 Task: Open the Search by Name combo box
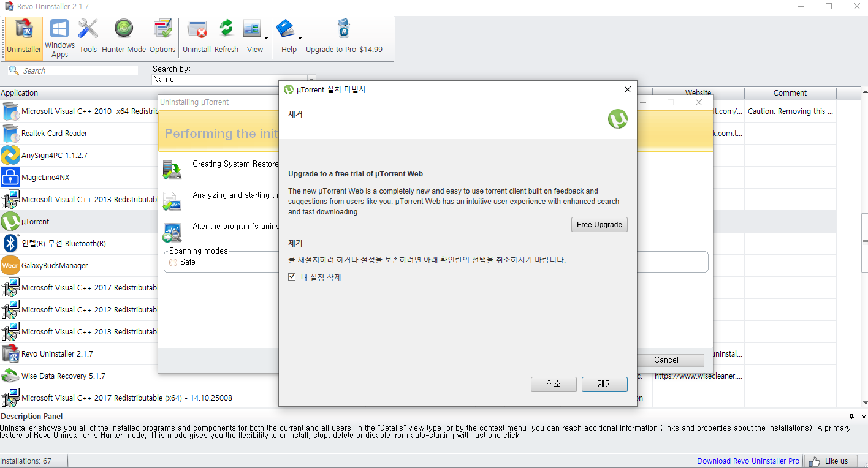[x=233, y=80]
